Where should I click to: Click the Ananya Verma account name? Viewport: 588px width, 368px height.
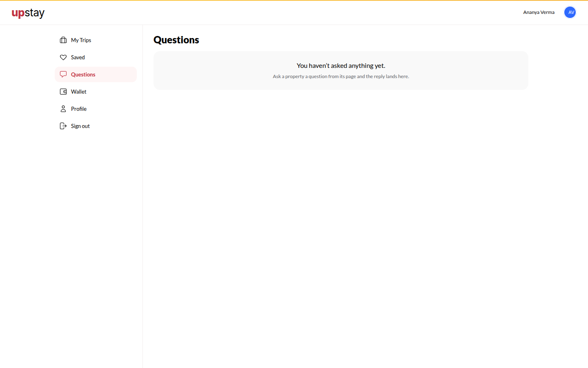(x=539, y=12)
